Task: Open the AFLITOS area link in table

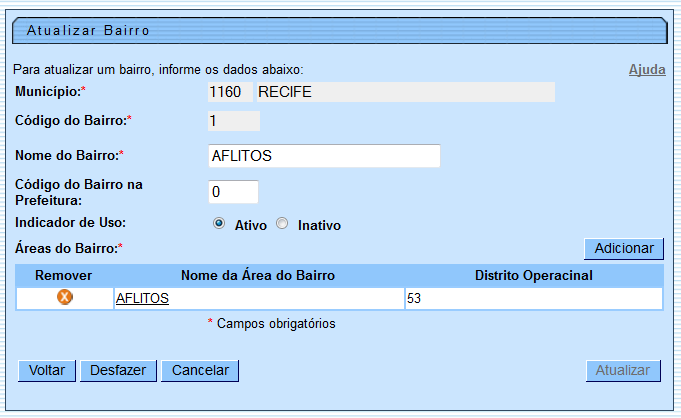Action: point(142,298)
